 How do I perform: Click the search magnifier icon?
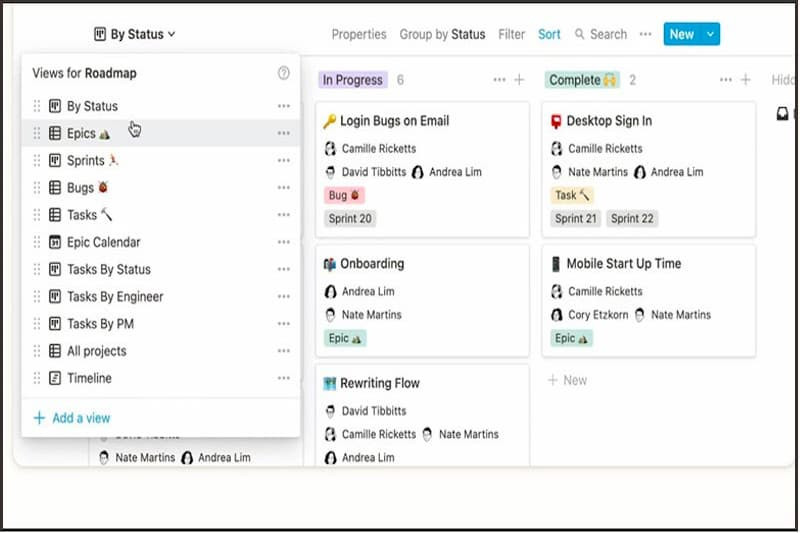[579, 34]
